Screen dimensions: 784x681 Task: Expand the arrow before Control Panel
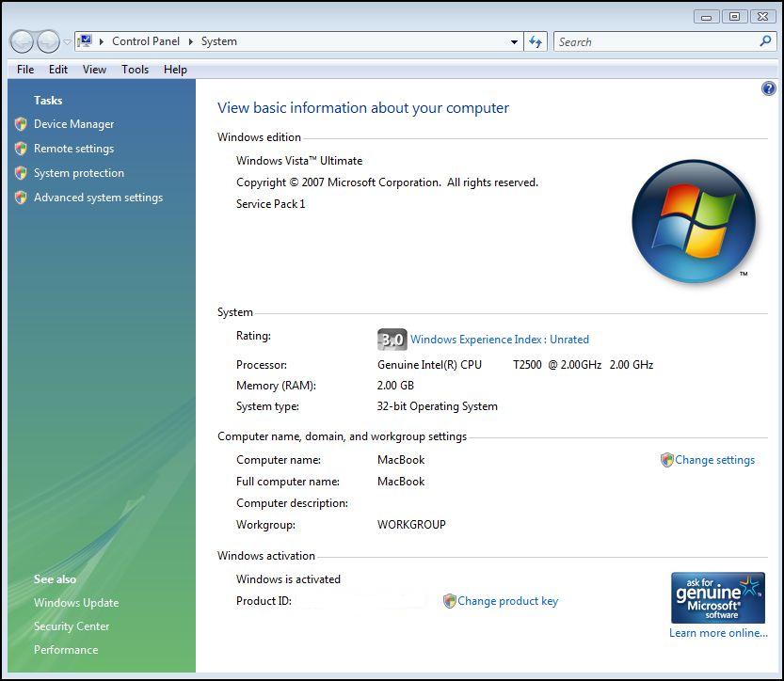[102, 41]
